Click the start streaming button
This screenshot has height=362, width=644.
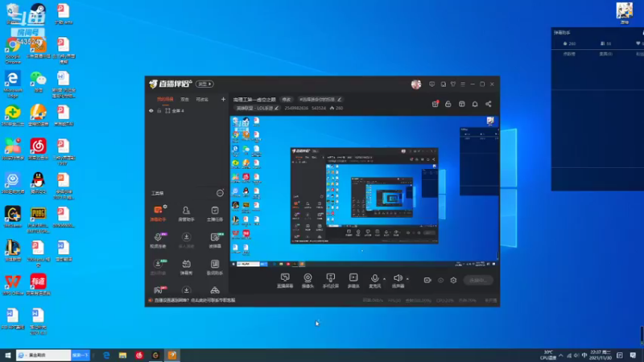tap(478, 280)
